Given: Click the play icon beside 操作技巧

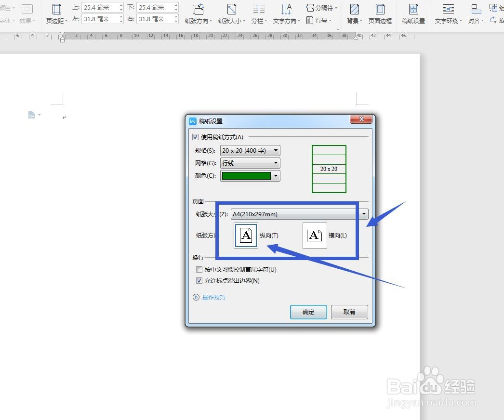Looking at the screenshot, I should click(196, 297).
